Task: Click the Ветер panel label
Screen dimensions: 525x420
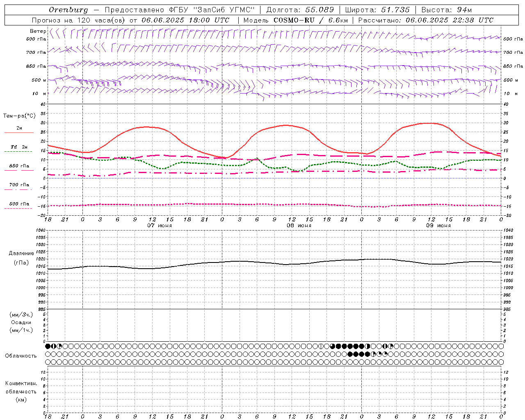Action: [38, 31]
